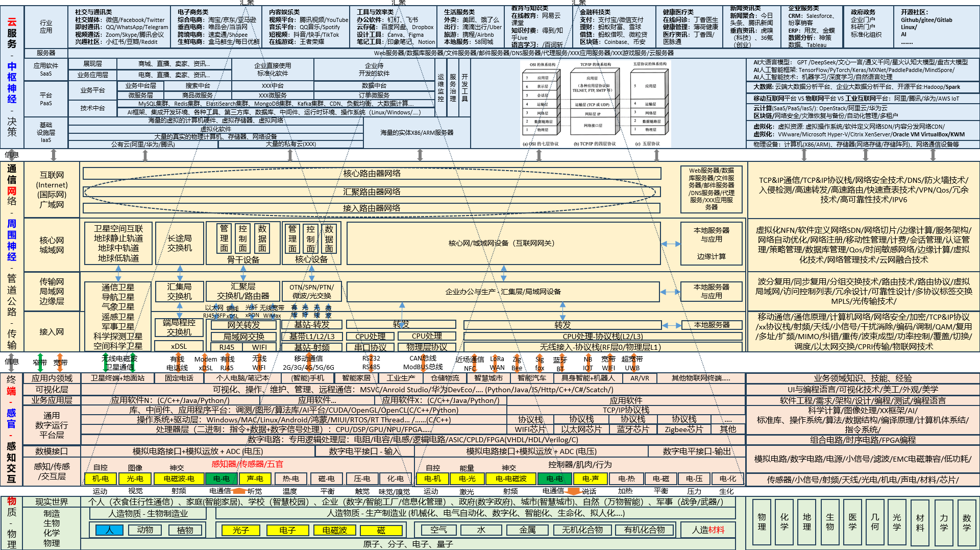This screenshot has height=550, width=980.
Task: Click the 局域网交换 box
Action: click(x=243, y=337)
